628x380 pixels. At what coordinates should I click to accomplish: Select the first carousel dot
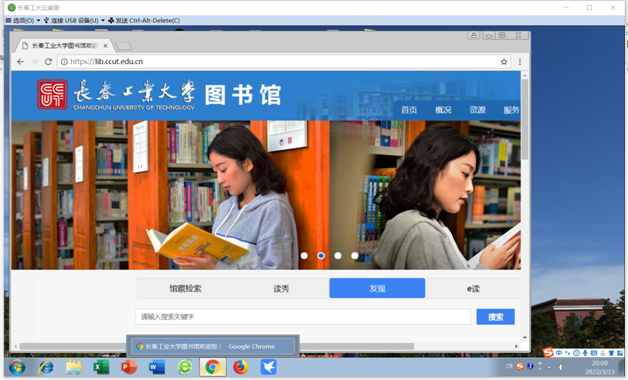(x=304, y=255)
